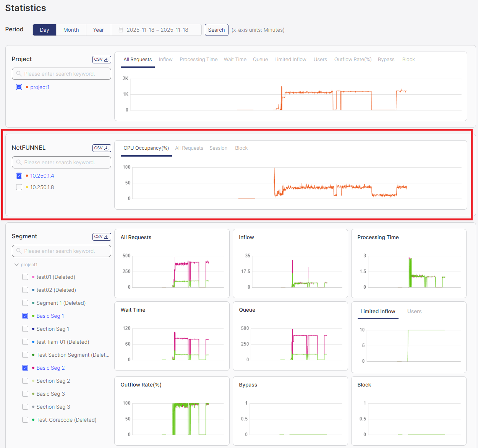Image resolution: width=478 pixels, height=448 pixels.
Task: Click the CSV export icon in NetFUNNEL panel
Action: pyautogui.click(x=101, y=148)
